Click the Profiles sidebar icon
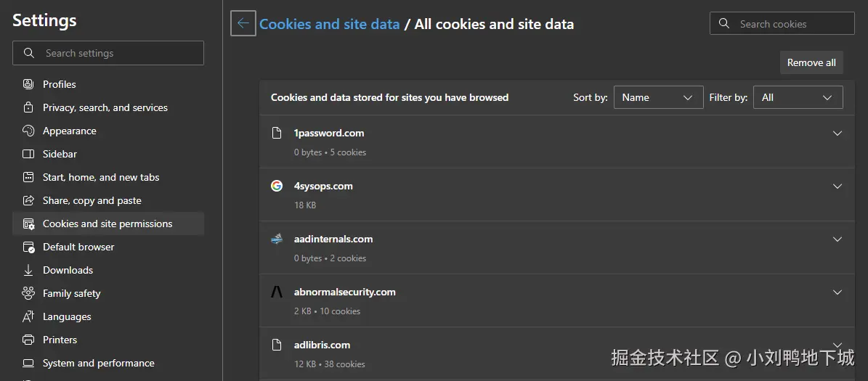This screenshot has width=868, height=381. coord(28,84)
